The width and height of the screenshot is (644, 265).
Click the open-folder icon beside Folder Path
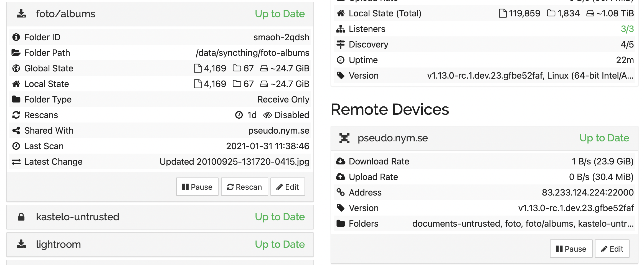point(16,52)
